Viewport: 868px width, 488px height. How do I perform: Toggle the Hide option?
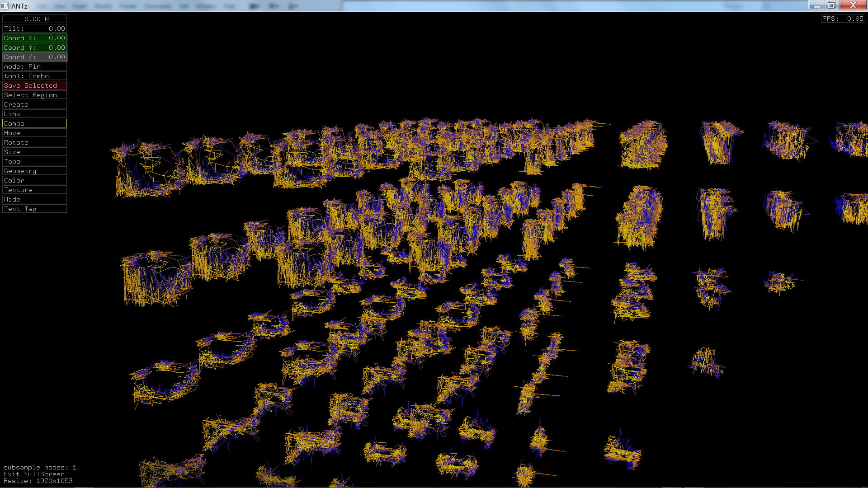(x=34, y=199)
